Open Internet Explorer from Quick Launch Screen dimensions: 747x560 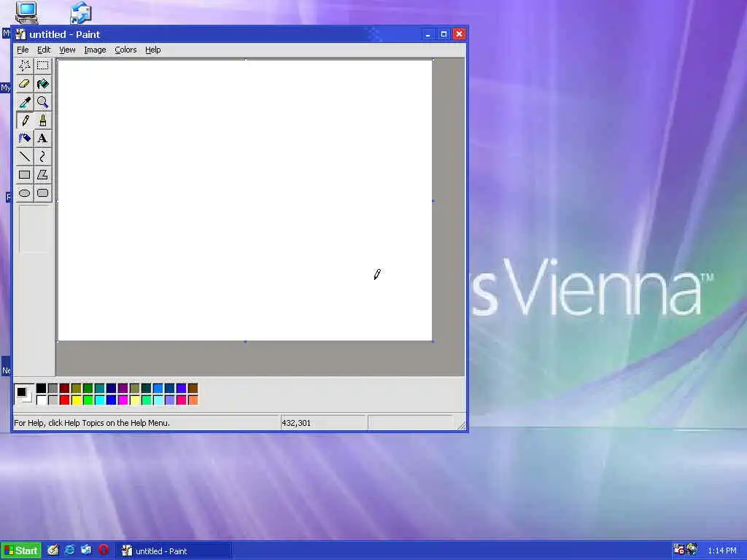point(69,550)
